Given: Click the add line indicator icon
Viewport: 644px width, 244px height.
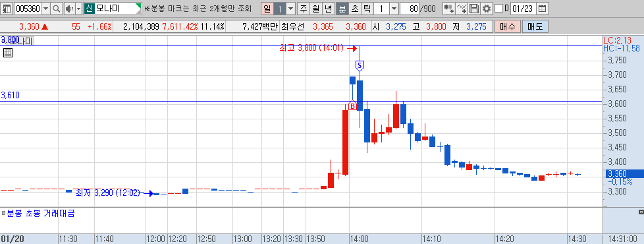Looking at the screenshot, I should coord(462,8).
